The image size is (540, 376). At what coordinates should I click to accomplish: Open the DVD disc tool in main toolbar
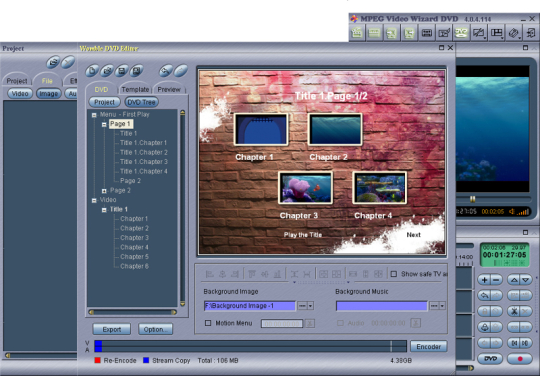461,33
